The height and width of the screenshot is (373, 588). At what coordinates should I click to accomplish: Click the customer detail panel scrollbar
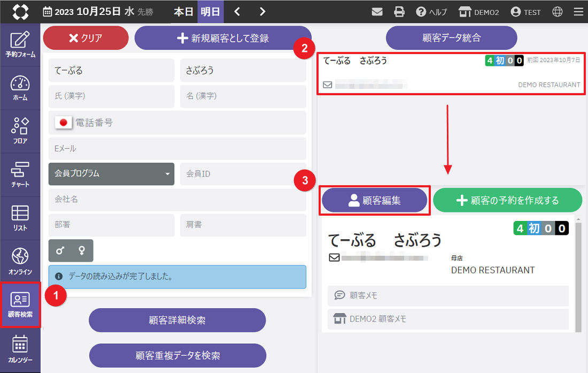[x=578, y=273]
